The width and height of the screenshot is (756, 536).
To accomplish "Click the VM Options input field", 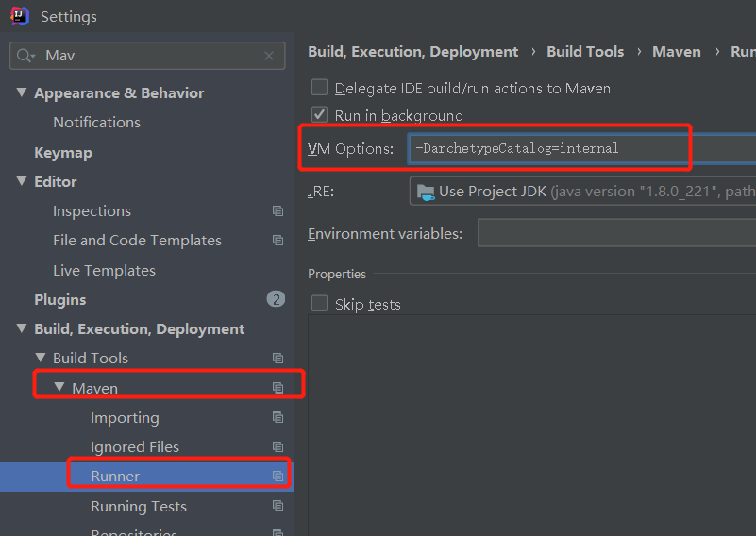I will pos(582,148).
